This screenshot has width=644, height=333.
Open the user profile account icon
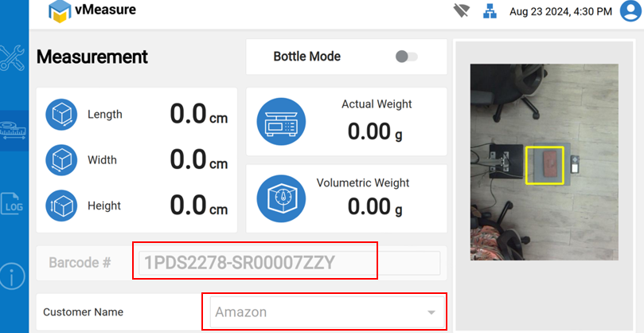click(627, 11)
